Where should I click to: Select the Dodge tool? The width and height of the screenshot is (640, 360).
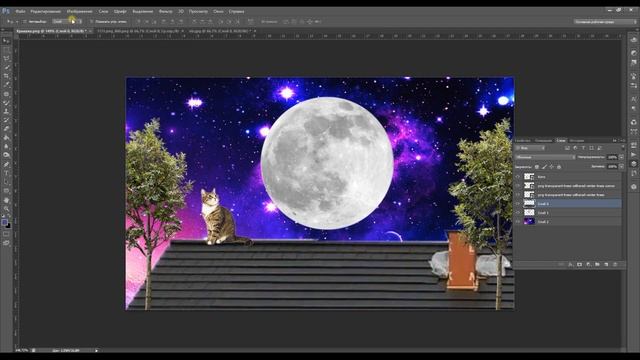[x=6, y=156]
